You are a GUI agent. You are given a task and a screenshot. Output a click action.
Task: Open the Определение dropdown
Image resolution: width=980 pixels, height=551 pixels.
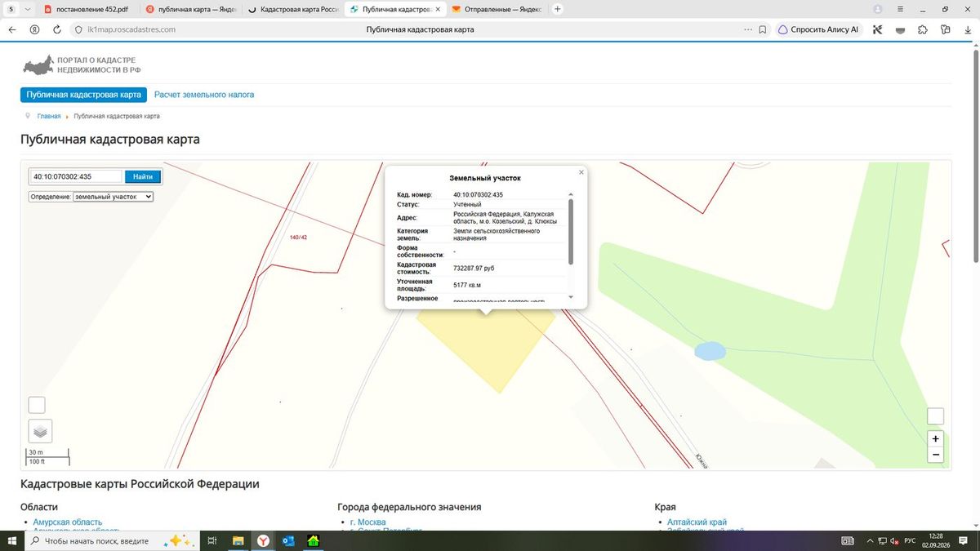click(x=114, y=197)
